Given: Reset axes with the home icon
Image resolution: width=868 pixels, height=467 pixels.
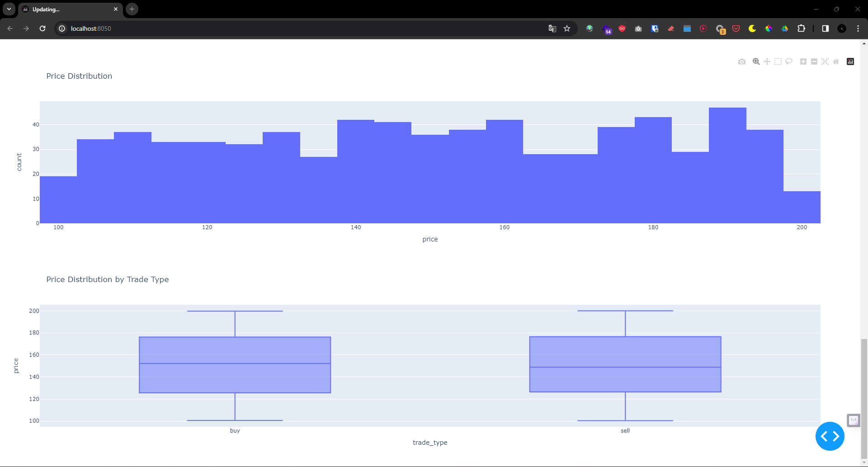Looking at the screenshot, I should (x=836, y=61).
